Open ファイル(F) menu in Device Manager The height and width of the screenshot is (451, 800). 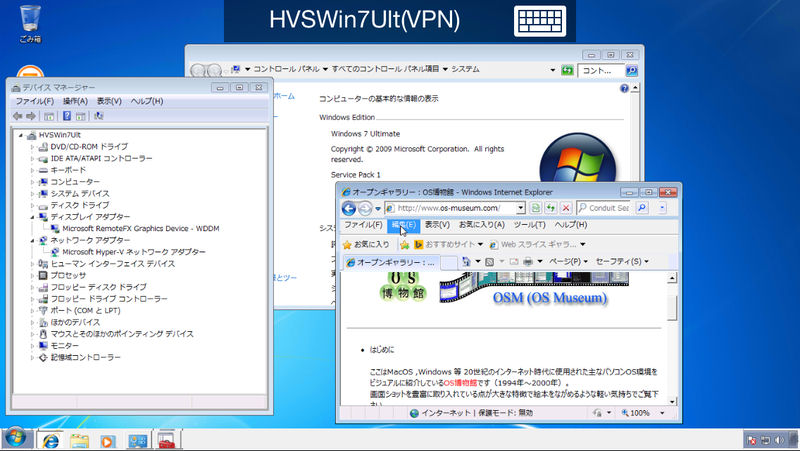[x=35, y=102]
